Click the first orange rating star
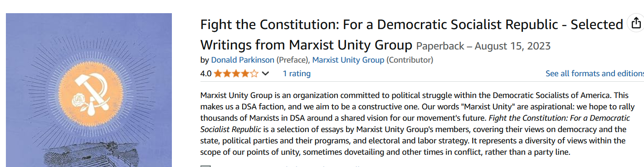This screenshot has height=167, width=644. 218,74
